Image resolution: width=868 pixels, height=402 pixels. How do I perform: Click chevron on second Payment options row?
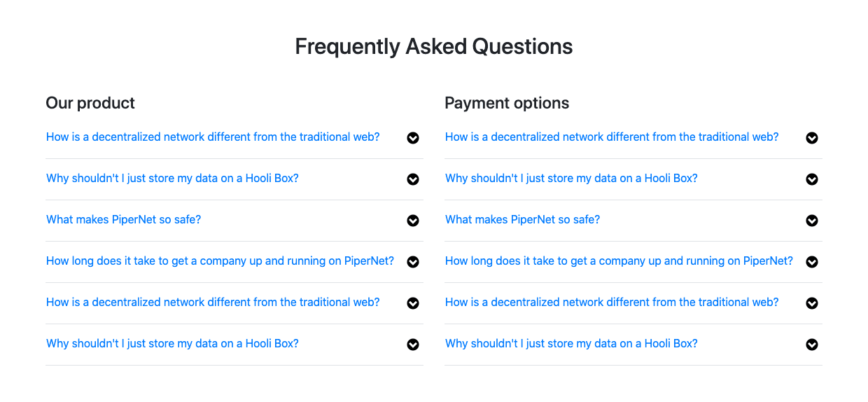(812, 179)
